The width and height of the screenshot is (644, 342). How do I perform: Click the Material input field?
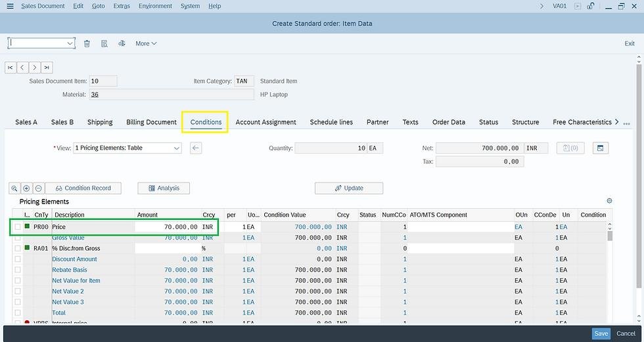(x=172, y=95)
